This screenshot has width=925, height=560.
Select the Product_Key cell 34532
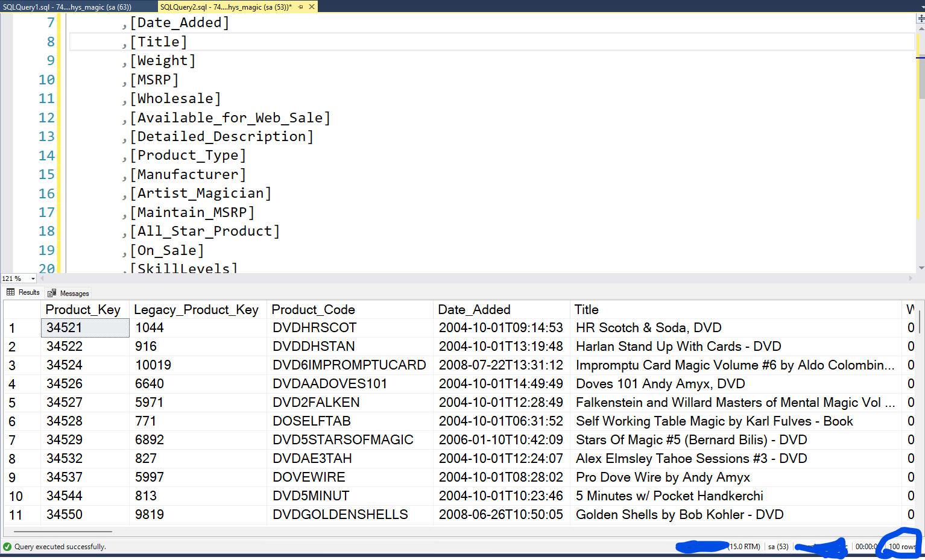(85, 458)
